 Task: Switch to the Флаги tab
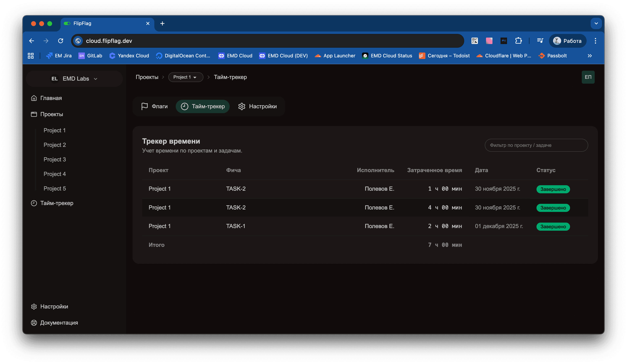[x=154, y=106]
